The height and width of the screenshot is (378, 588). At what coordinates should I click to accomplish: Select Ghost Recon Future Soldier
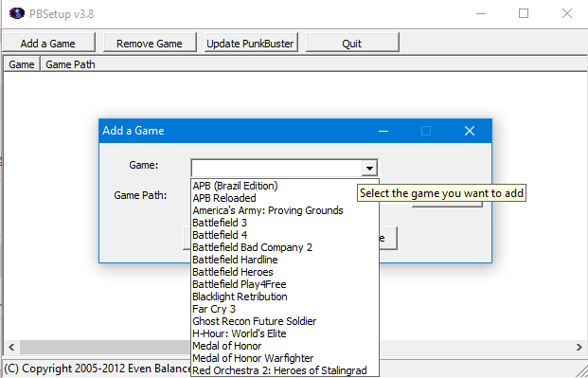pos(285,321)
